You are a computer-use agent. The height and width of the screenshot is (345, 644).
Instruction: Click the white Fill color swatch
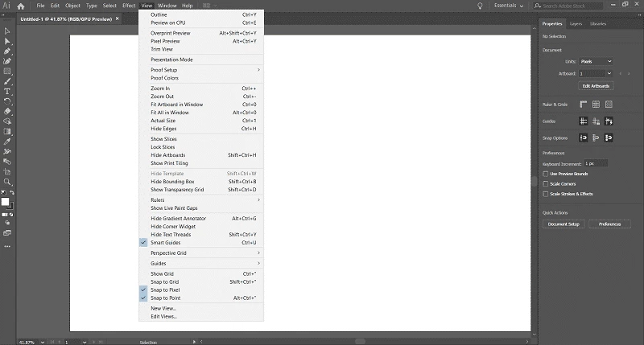pyautogui.click(x=6, y=201)
